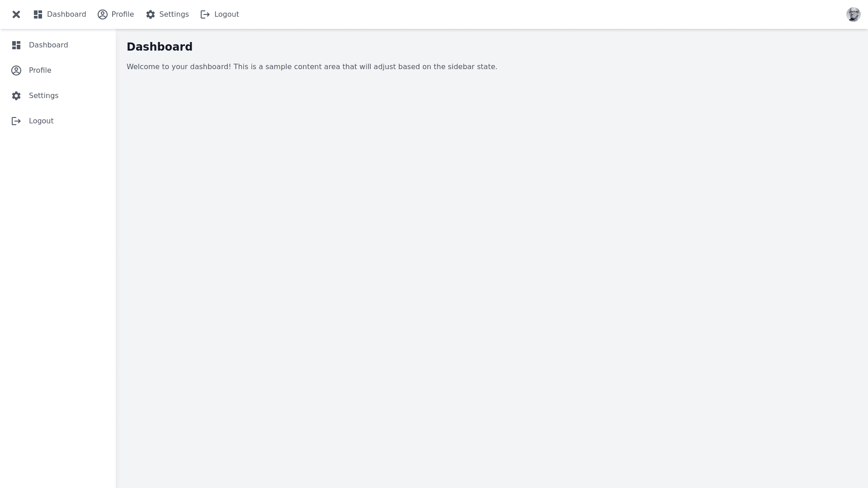Click the Logout label in the sidebar
Viewport: 868px width, 488px height.
click(41, 121)
